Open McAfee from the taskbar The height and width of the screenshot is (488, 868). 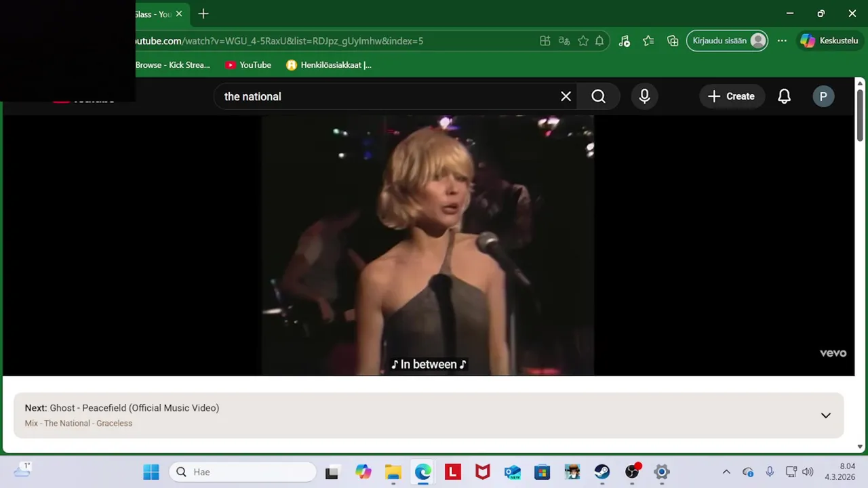(x=482, y=472)
